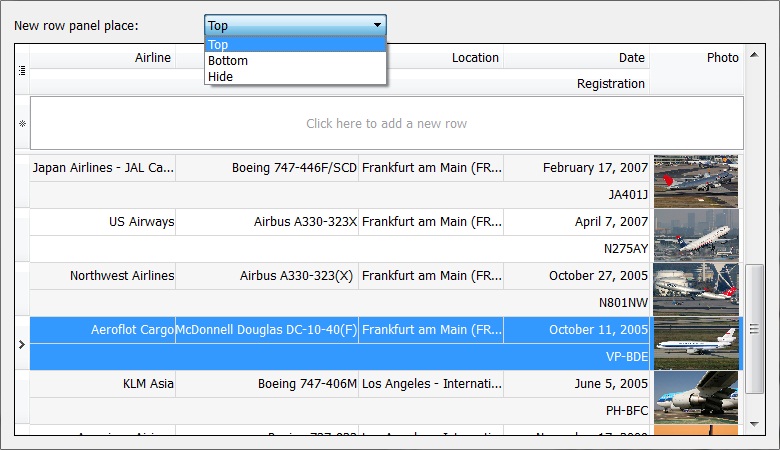Open the US Airways aircraft photo

click(696, 235)
